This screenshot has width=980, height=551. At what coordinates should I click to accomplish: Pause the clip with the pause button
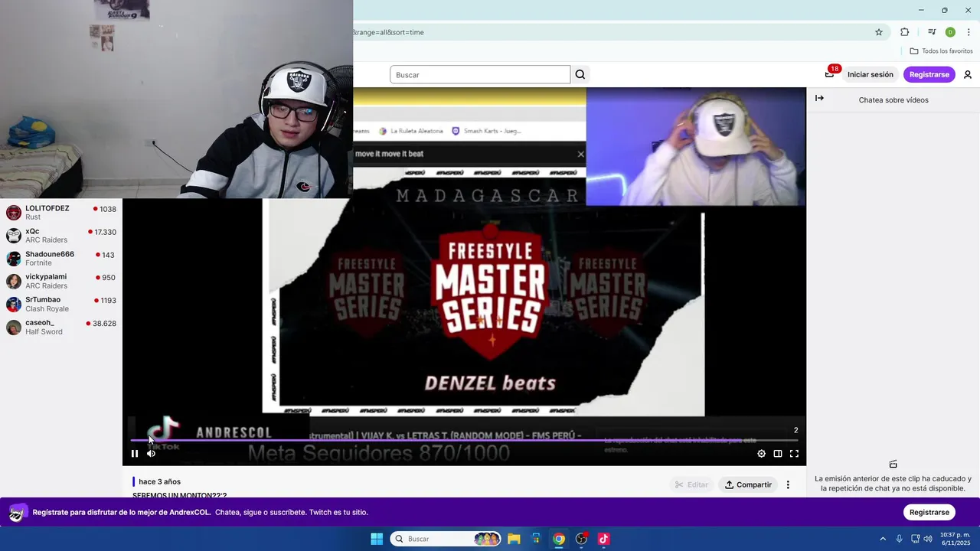pyautogui.click(x=135, y=454)
